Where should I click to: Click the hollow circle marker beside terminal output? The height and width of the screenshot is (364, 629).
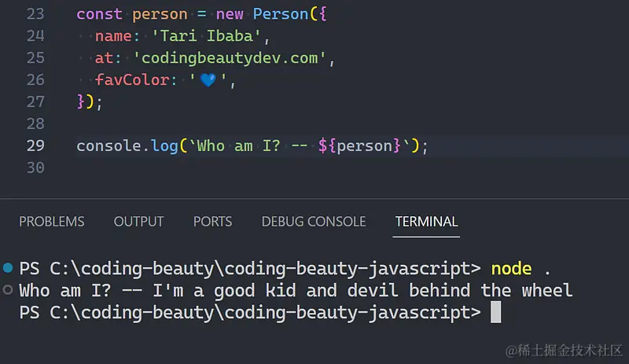[x=8, y=290]
